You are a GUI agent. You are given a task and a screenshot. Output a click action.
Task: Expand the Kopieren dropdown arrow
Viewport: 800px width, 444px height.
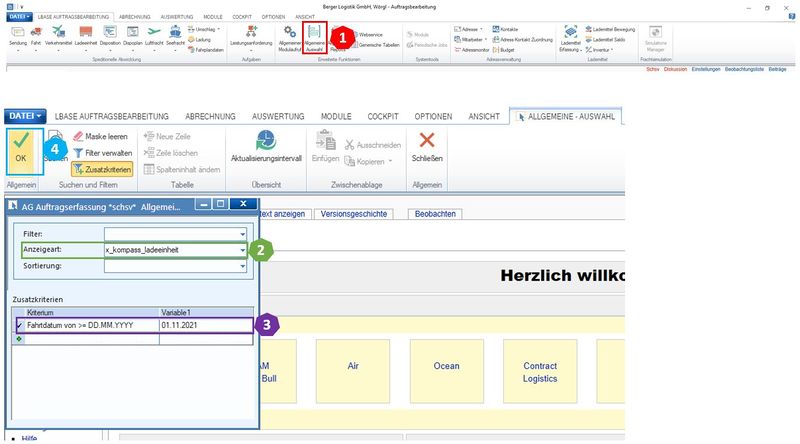tap(390, 161)
